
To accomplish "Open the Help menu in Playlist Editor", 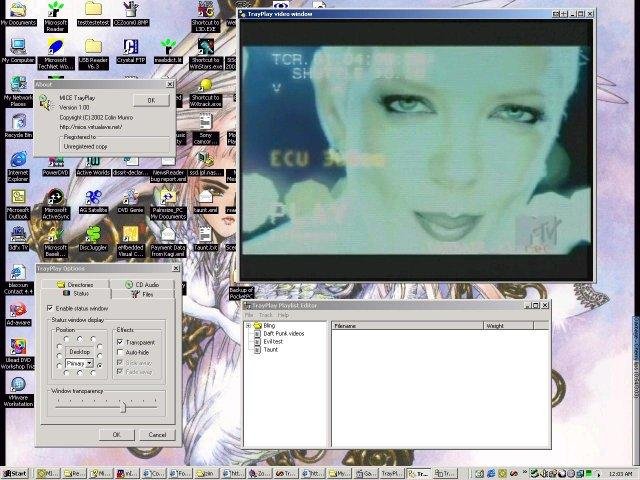I will pos(283,315).
